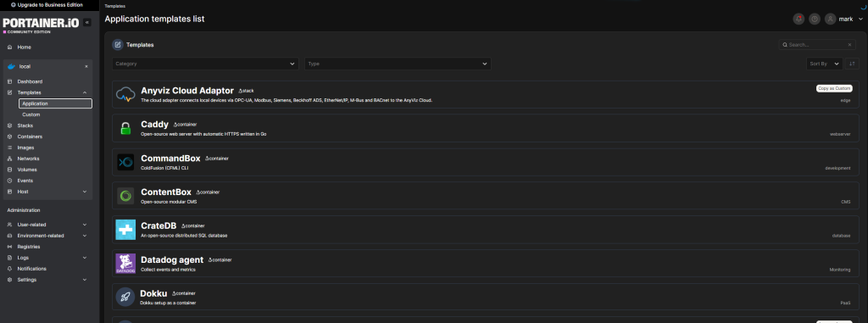Expand the Host sidebar chevron
The height and width of the screenshot is (323, 868).
85,192
